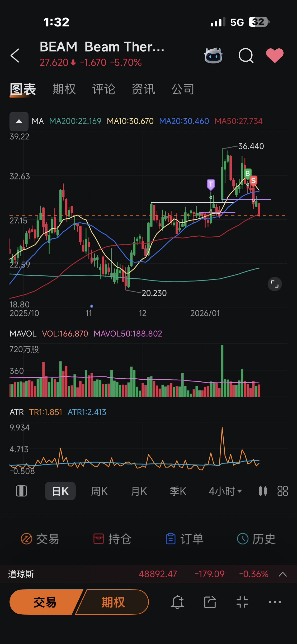
Task: Tap the 20.230 low price label
Action: (x=154, y=293)
